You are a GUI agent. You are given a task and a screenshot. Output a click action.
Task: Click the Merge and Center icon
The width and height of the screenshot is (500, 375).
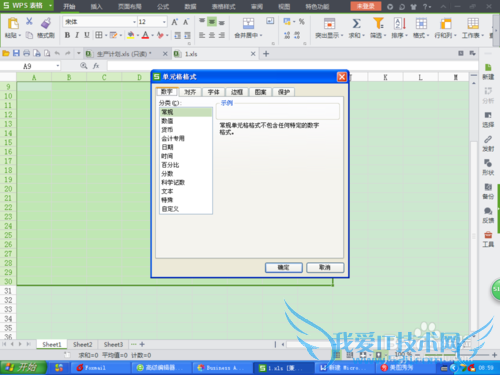pyautogui.click(x=248, y=23)
